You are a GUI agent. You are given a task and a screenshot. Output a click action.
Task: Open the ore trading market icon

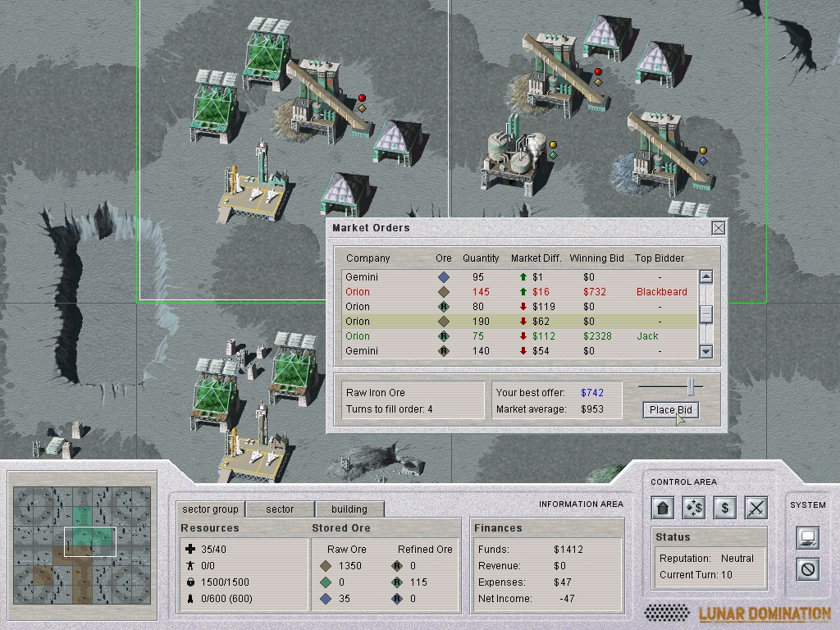coord(694,508)
